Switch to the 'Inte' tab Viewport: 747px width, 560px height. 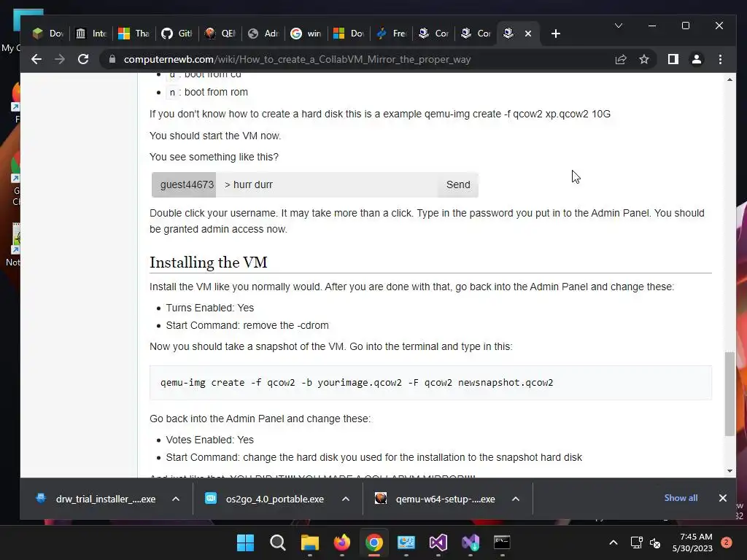coord(91,34)
